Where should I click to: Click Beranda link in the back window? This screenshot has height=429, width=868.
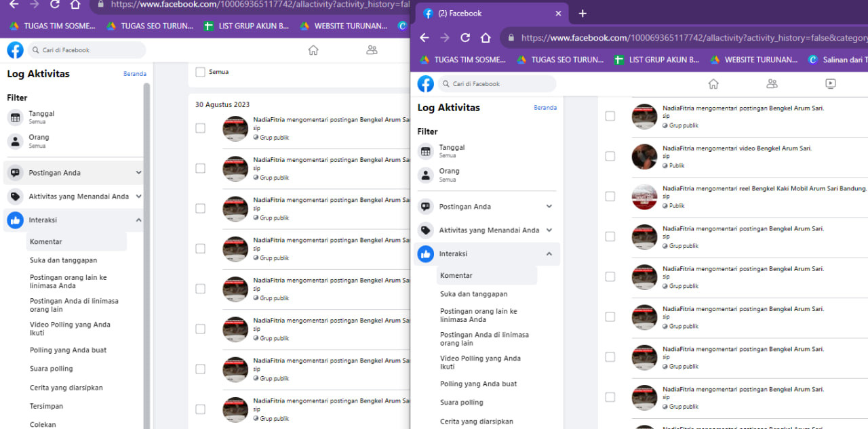134,74
